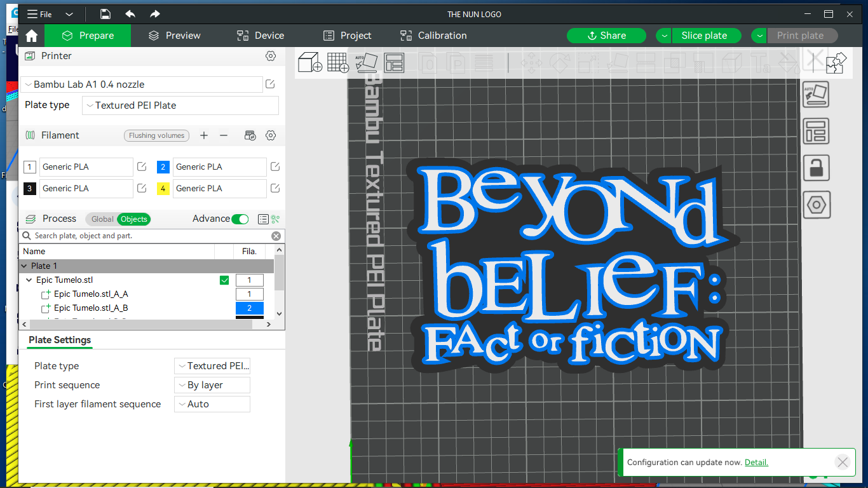Collapse the Plate 1 tree node
Viewport: 868px width, 488px height.
[24, 266]
